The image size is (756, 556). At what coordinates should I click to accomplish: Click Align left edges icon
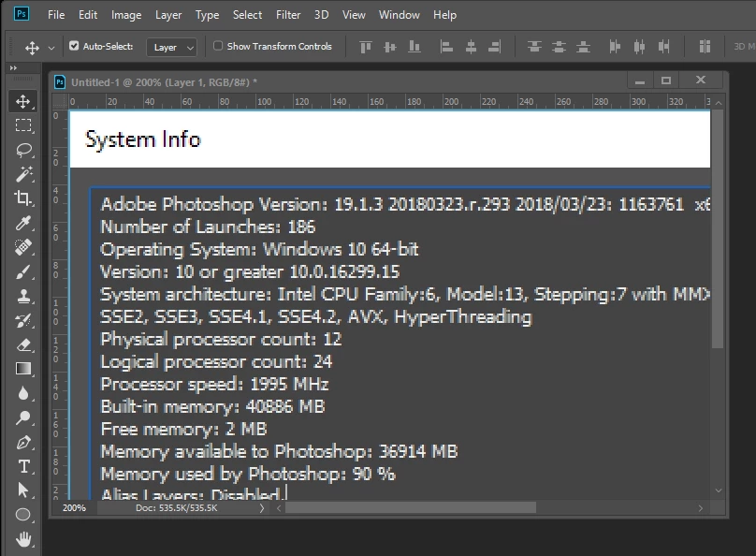(x=446, y=47)
